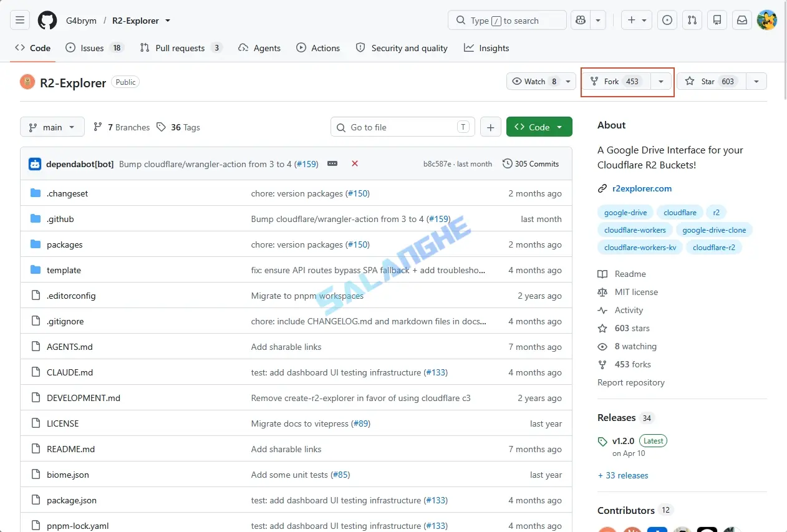787x532 pixels.
Task: Expand the Star lists dropdown arrow
Action: (x=756, y=82)
